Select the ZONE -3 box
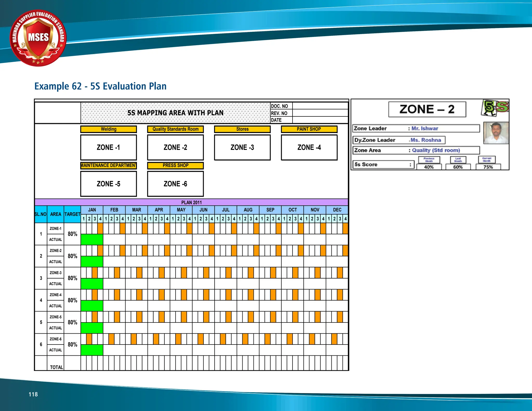532x411 pixels. pyautogui.click(x=242, y=147)
